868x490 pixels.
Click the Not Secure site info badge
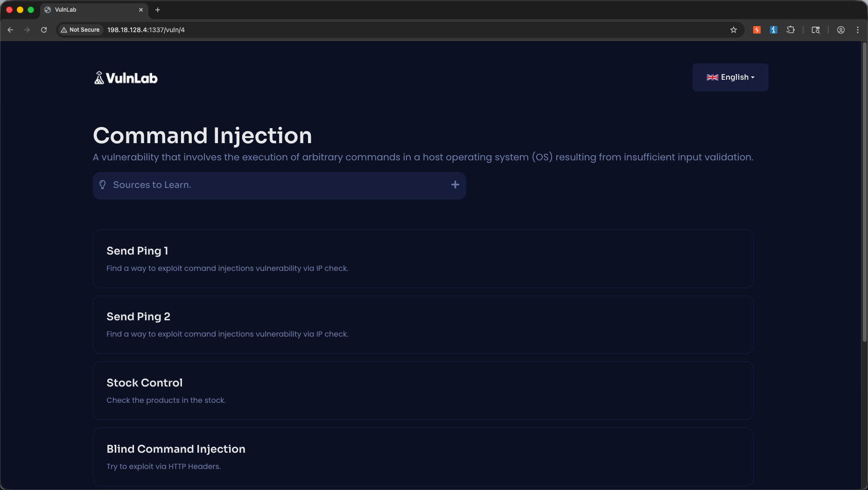click(80, 30)
